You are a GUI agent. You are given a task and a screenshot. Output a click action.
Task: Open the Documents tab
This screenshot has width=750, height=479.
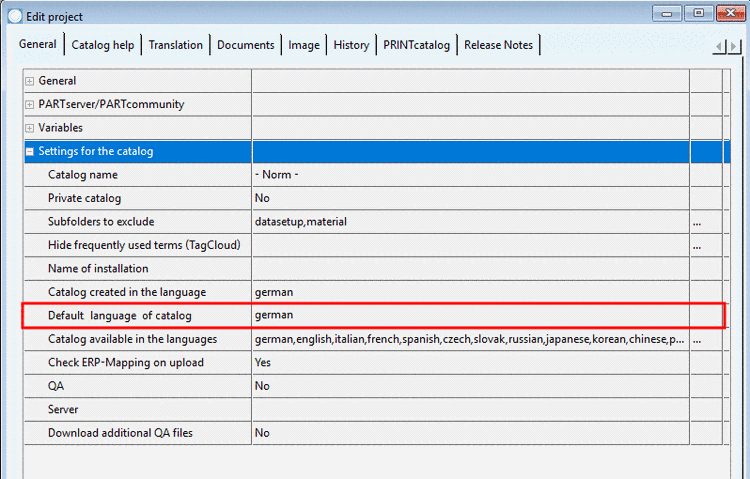(x=246, y=45)
